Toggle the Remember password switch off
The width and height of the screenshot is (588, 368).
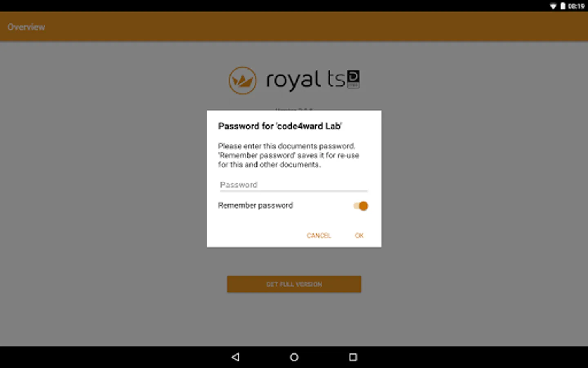[361, 206]
